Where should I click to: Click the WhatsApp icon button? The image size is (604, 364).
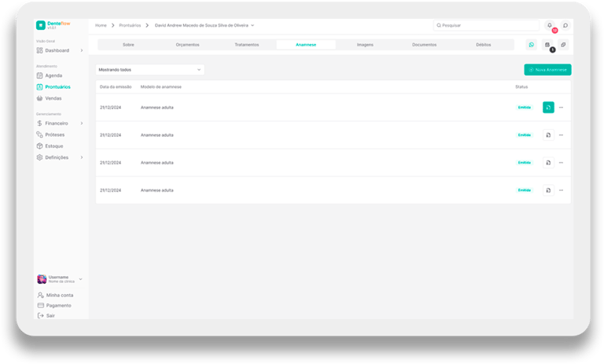click(x=532, y=45)
